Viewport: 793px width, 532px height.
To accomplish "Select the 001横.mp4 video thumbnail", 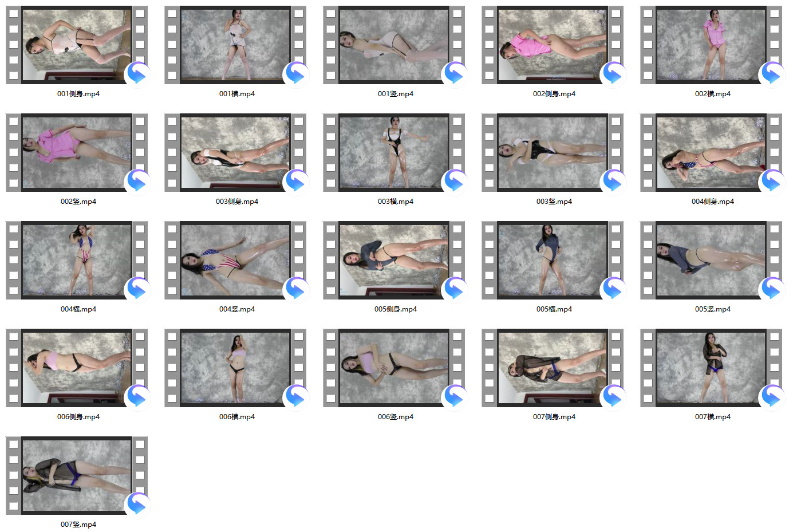I will [x=236, y=45].
